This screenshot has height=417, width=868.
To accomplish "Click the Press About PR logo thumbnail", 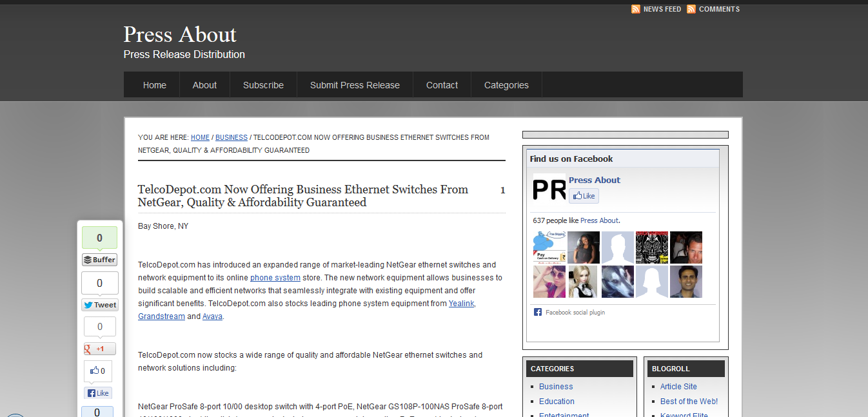I will (549, 189).
